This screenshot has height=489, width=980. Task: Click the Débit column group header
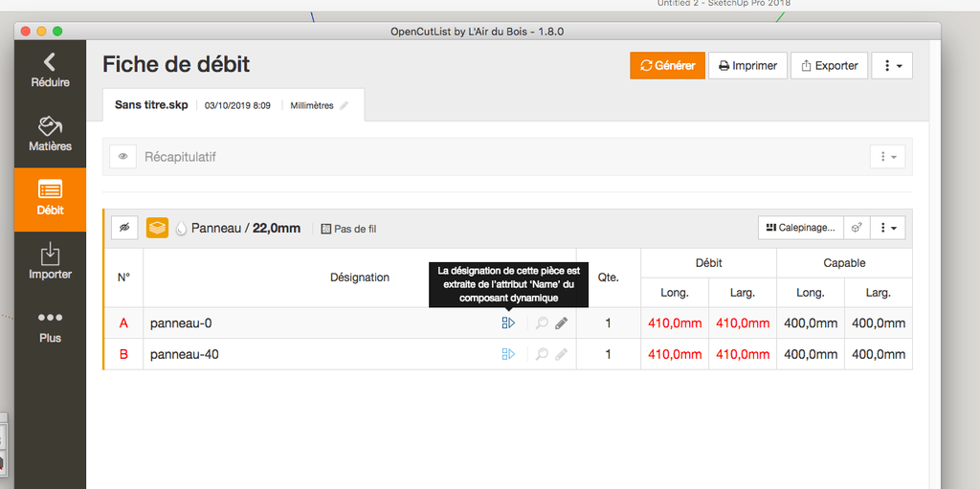pos(709,262)
